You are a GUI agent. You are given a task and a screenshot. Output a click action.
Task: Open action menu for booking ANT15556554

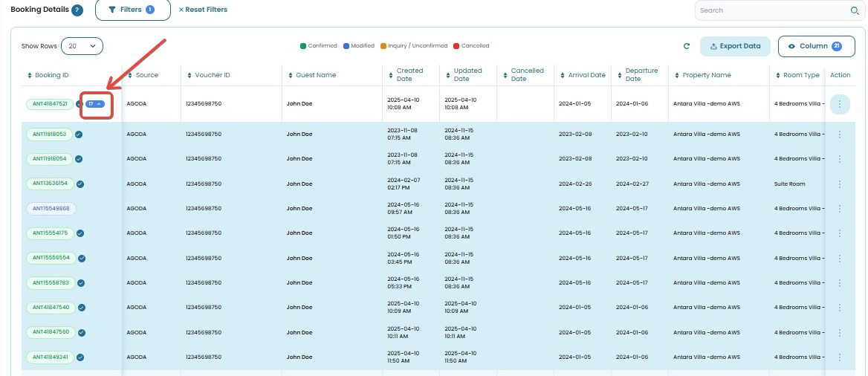(840, 258)
